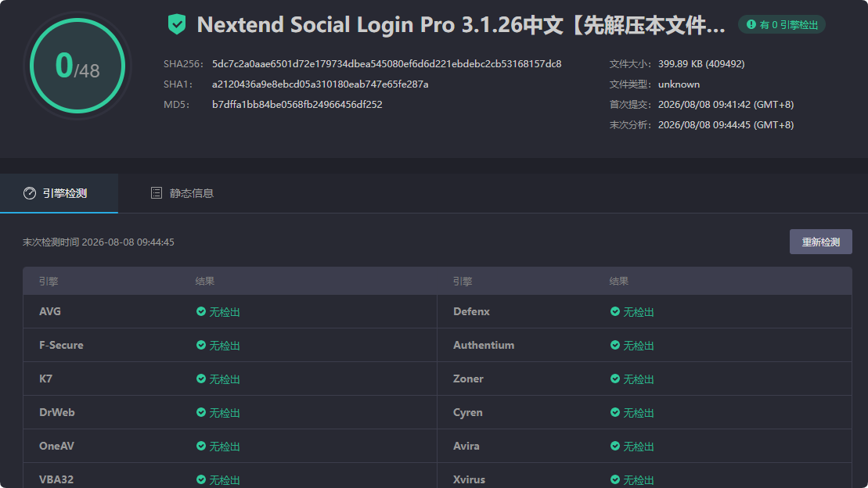Click the 有 0 引擎检出 badge

click(782, 25)
